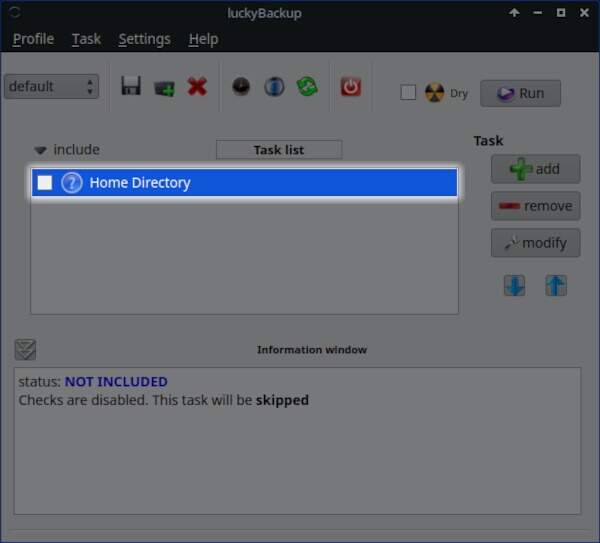Collapse the include column arrow

click(40, 150)
